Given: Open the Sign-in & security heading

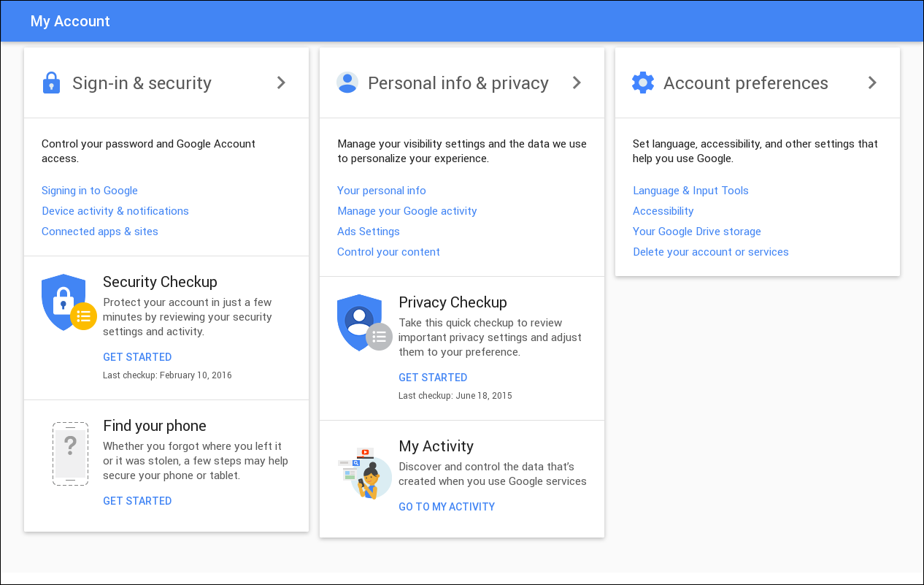Looking at the screenshot, I should (x=142, y=83).
